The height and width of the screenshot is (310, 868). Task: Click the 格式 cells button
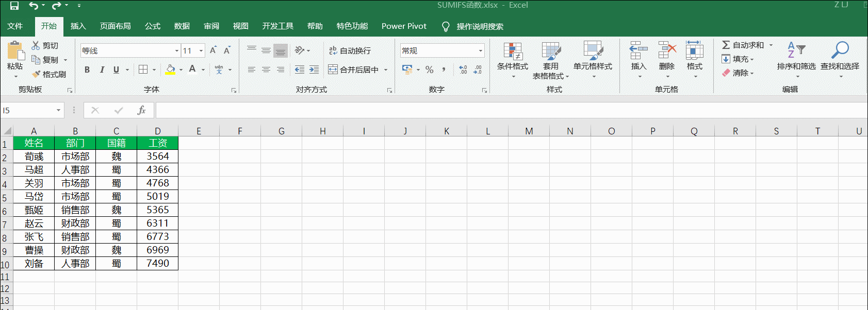point(694,60)
